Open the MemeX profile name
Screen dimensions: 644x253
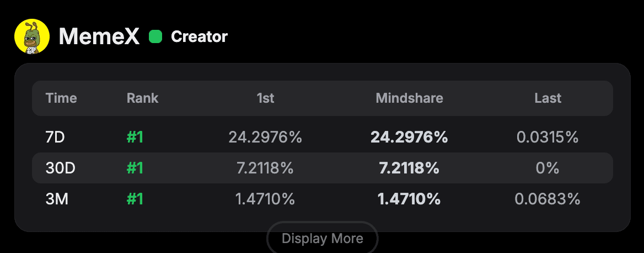[100, 37]
